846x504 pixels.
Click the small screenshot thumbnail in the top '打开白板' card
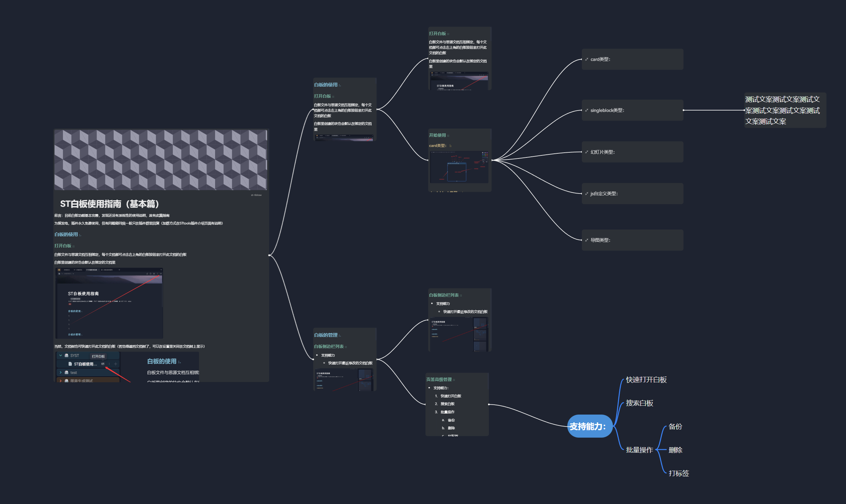(x=459, y=81)
